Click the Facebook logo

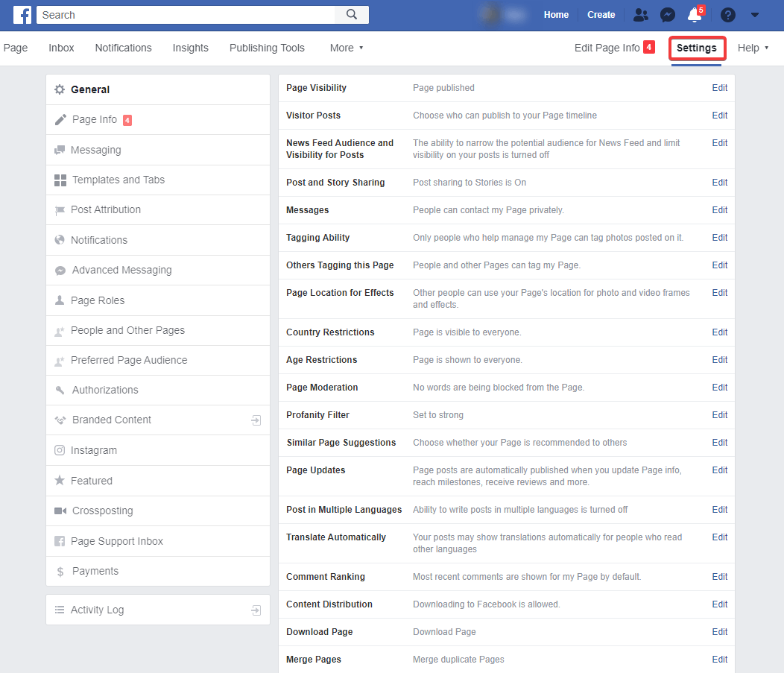pos(21,14)
